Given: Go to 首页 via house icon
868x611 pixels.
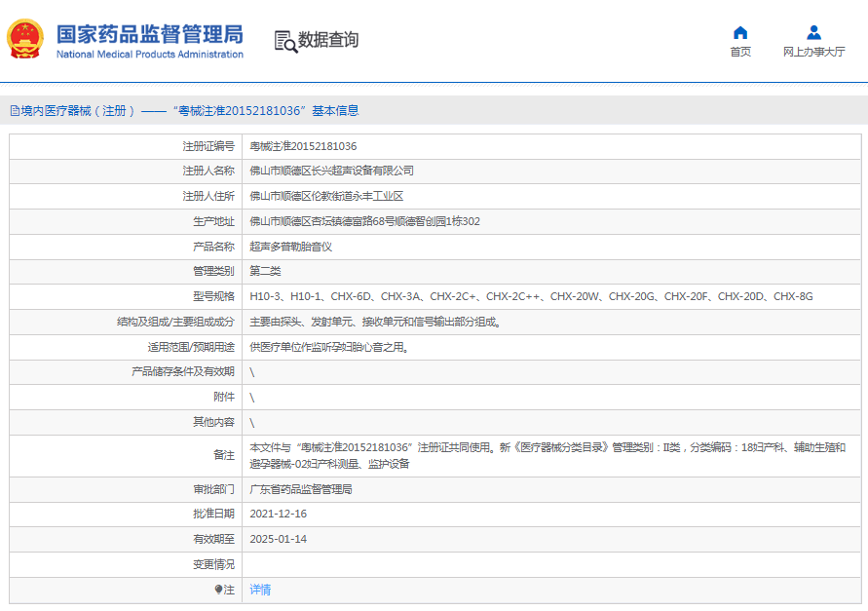Looking at the screenshot, I should click(740, 33).
